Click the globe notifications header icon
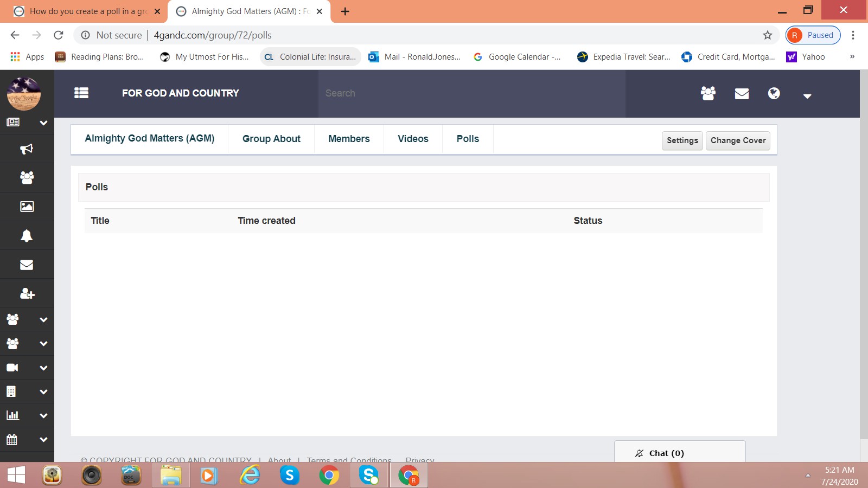 point(774,93)
